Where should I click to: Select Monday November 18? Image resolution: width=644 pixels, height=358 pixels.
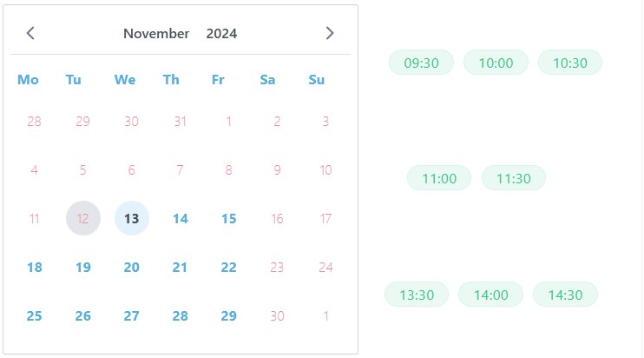coord(35,268)
